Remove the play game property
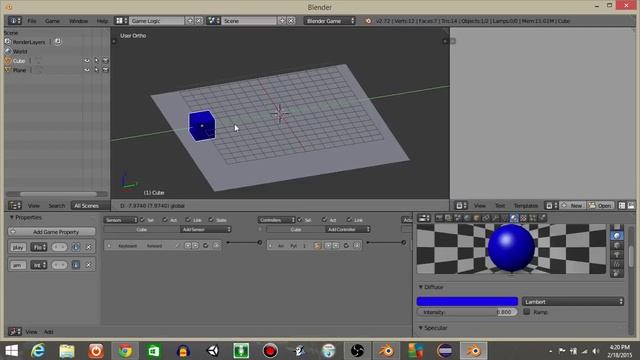The image size is (640, 360). click(x=89, y=247)
